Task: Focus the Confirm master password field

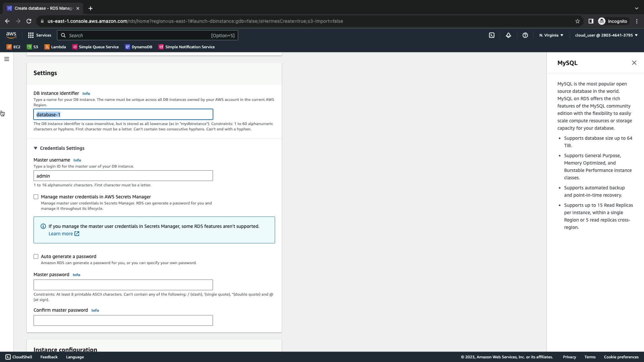Action: coord(123,320)
